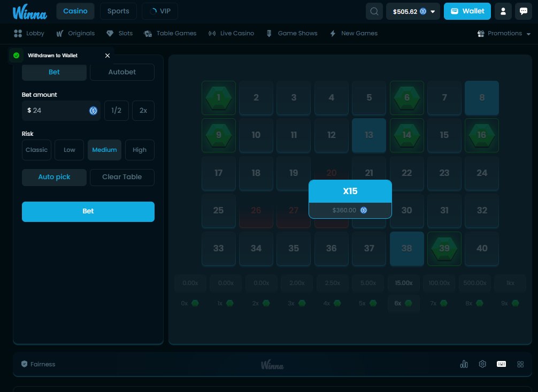Open Fairness info

tap(38, 364)
